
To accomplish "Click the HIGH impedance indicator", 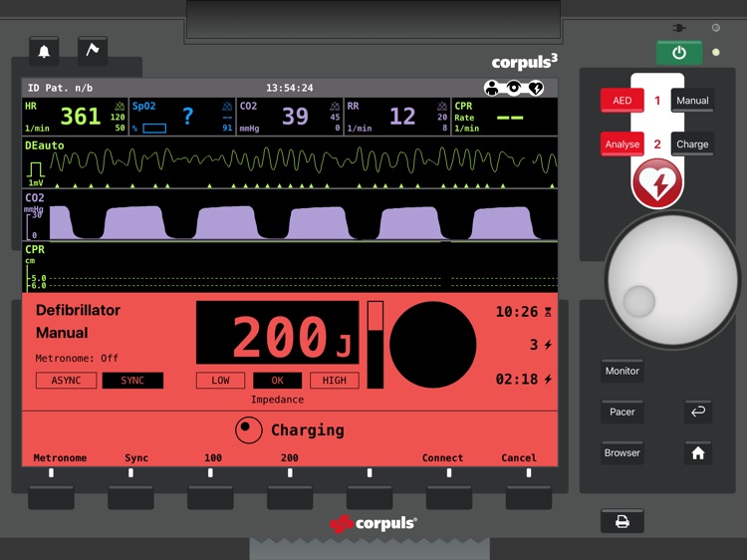I will 334,381.
